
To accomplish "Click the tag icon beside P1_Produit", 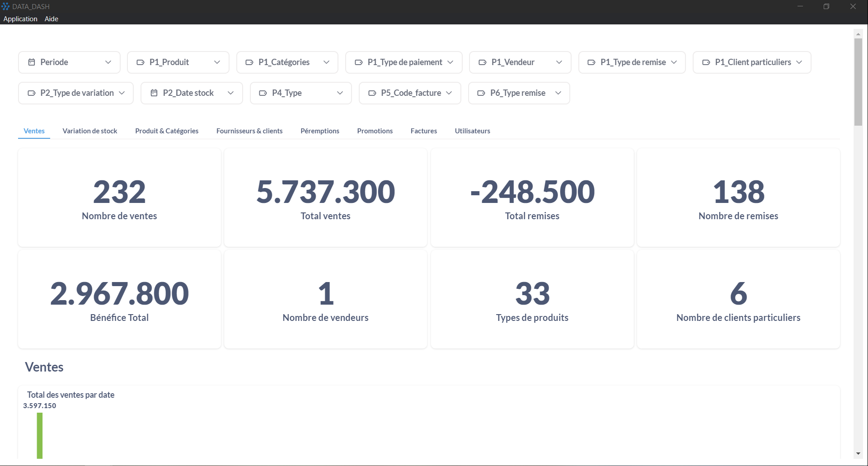I will click(x=141, y=62).
